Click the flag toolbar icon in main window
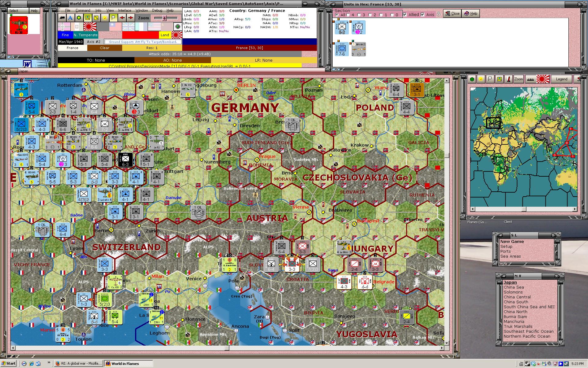Screen dimensions: 588x368 pos(113,18)
